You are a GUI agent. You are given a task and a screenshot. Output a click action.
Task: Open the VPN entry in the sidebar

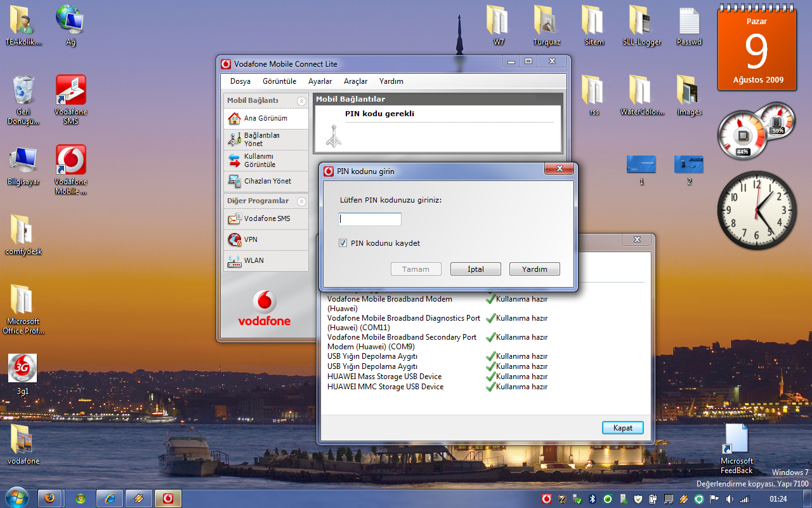pyautogui.click(x=266, y=239)
